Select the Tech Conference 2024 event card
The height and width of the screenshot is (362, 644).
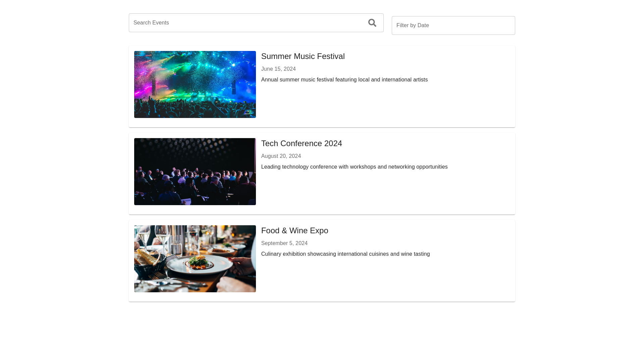coord(322,174)
